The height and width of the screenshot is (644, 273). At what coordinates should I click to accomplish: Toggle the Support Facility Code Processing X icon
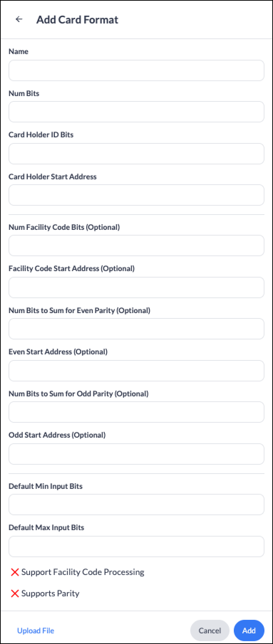[x=15, y=572]
